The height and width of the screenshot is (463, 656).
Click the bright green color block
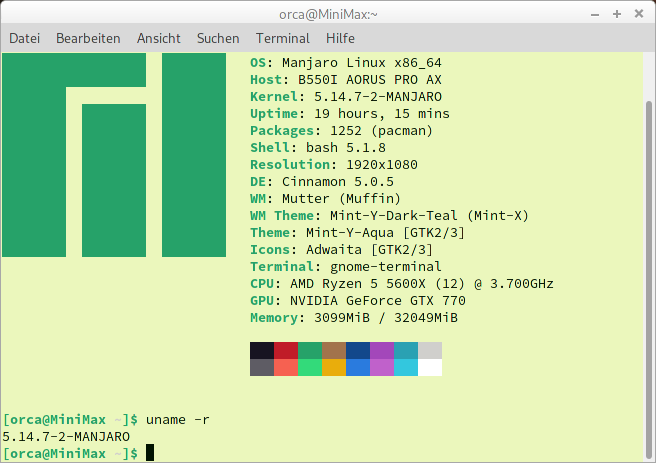[310, 367]
